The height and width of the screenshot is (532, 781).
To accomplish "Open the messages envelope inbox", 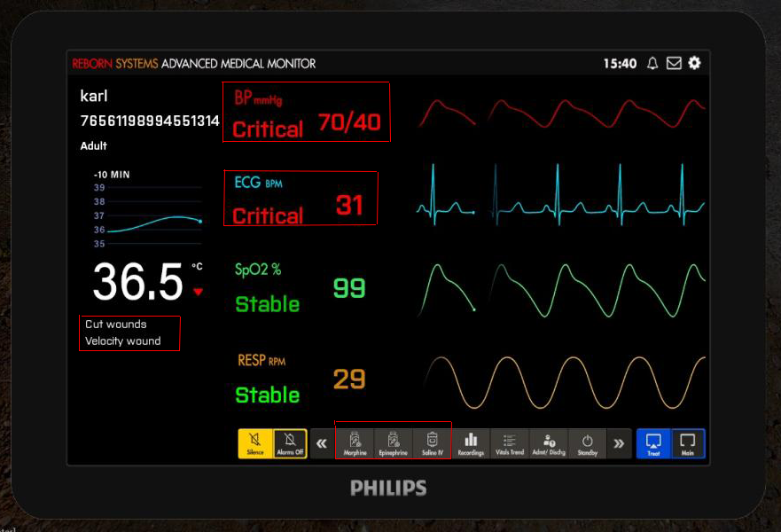I will (x=674, y=63).
